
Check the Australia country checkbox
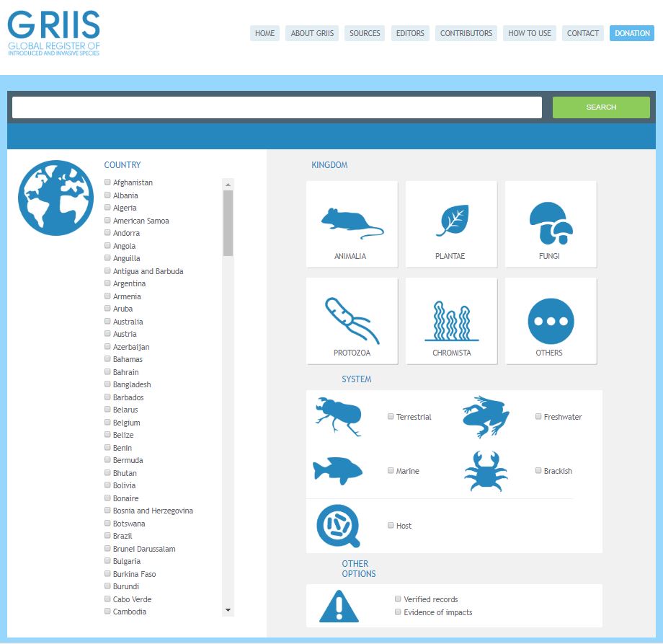click(x=107, y=322)
